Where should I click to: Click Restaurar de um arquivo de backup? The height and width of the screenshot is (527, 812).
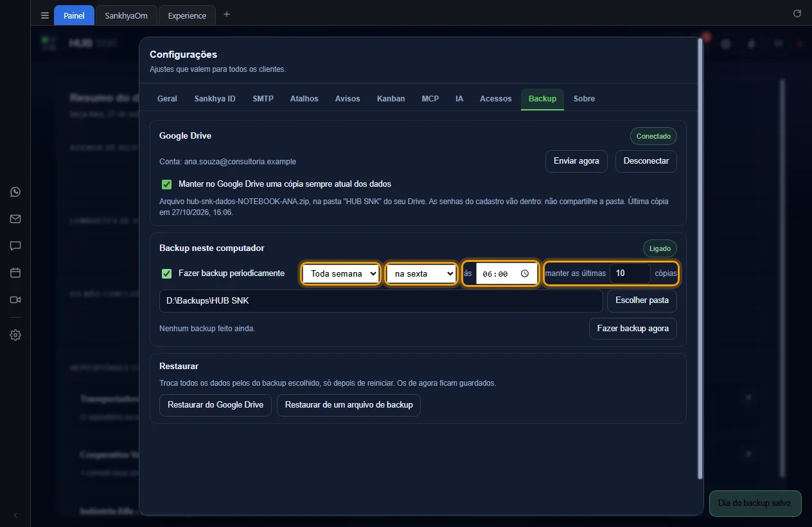349,405
